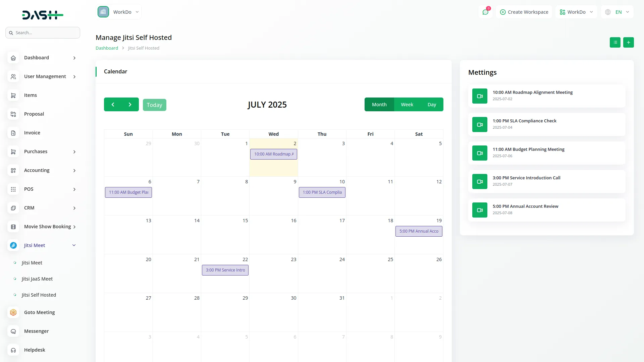This screenshot has width=644, height=362.
Task: Go to next month arrow
Action: (130, 105)
